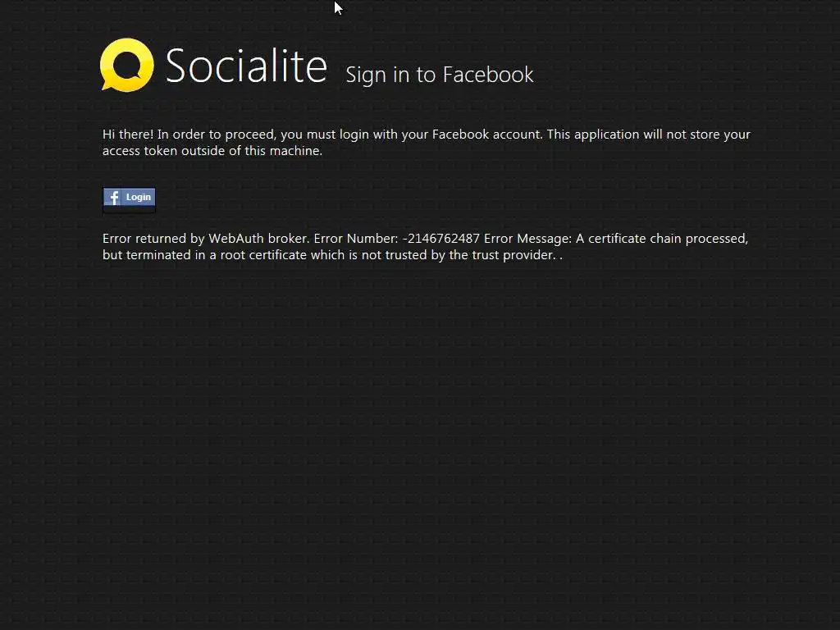Click the 'Login' text label in the button
This screenshot has height=630, width=840.
138,197
